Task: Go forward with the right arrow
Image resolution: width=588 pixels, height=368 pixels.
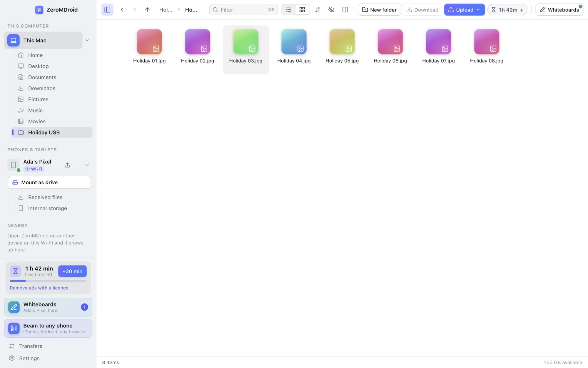Action: [135, 10]
